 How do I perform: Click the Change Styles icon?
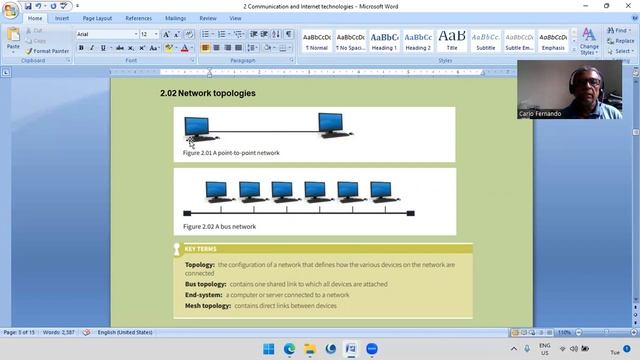(589, 35)
